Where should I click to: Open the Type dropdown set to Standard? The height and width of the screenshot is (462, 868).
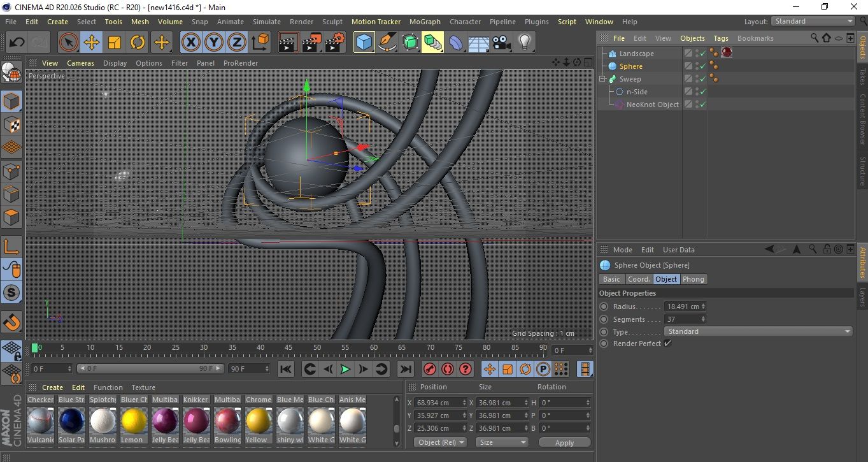pyautogui.click(x=758, y=331)
